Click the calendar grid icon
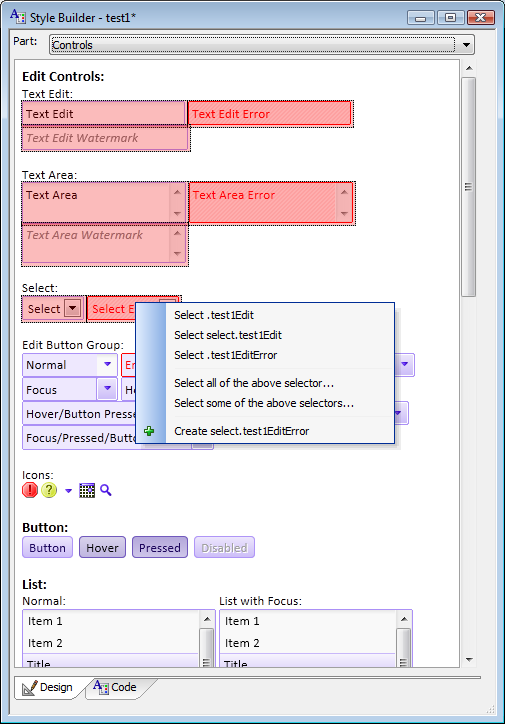505x724 pixels. tap(87, 490)
